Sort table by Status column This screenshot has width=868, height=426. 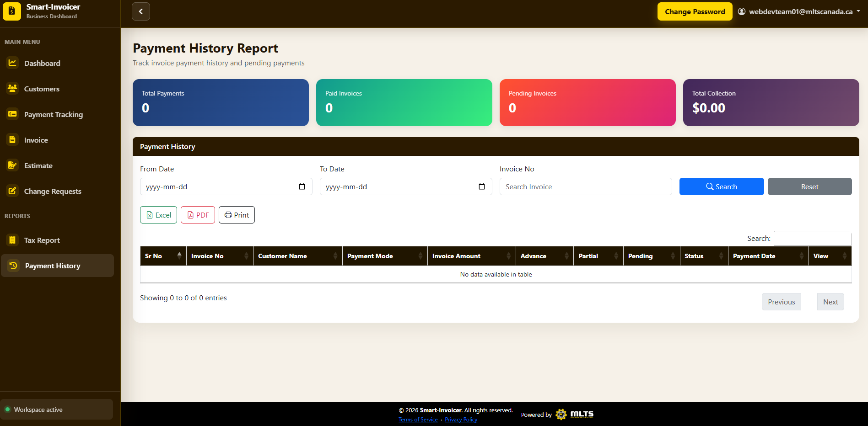pos(704,256)
